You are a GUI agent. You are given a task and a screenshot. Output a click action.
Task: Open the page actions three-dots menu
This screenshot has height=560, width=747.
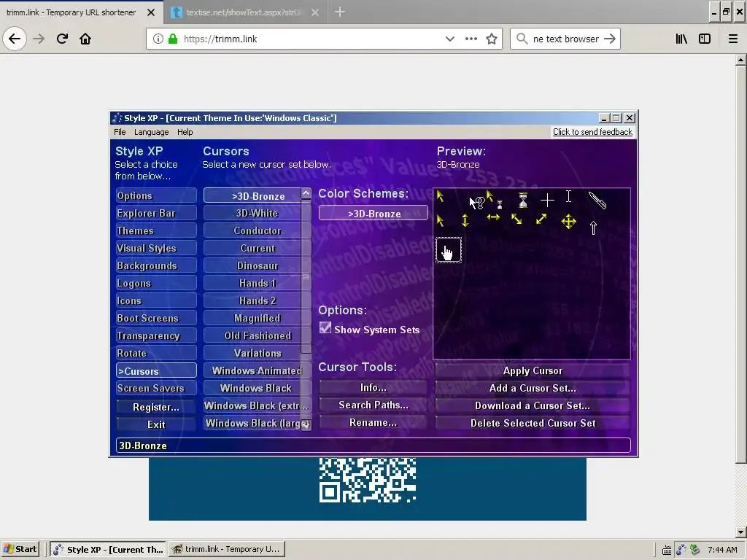click(x=471, y=39)
